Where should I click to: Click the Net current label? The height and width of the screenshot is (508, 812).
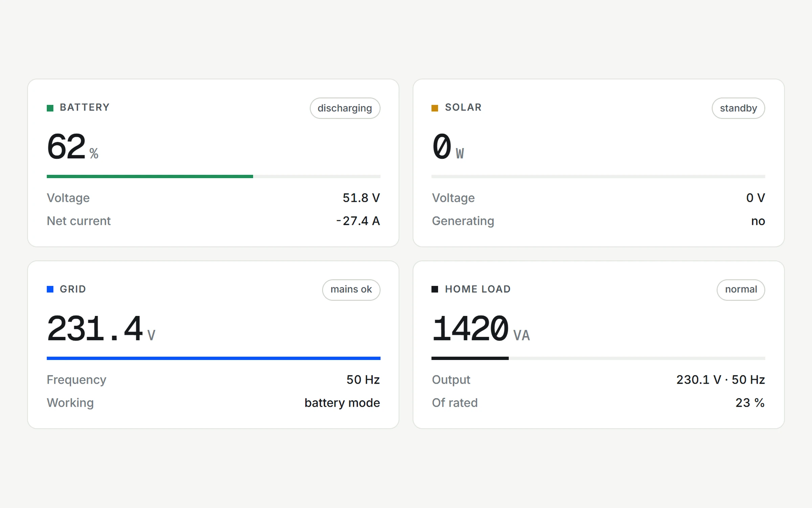pos(78,221)
